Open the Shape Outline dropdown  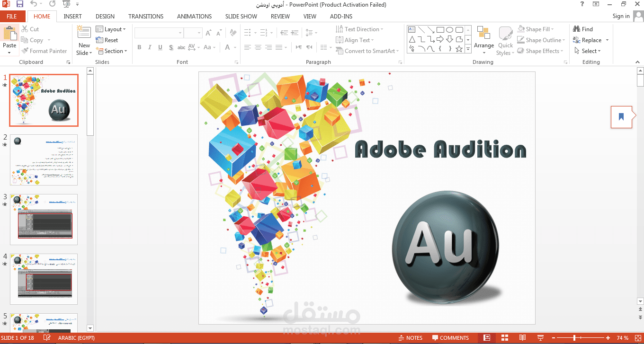click(x=541, y=40)
